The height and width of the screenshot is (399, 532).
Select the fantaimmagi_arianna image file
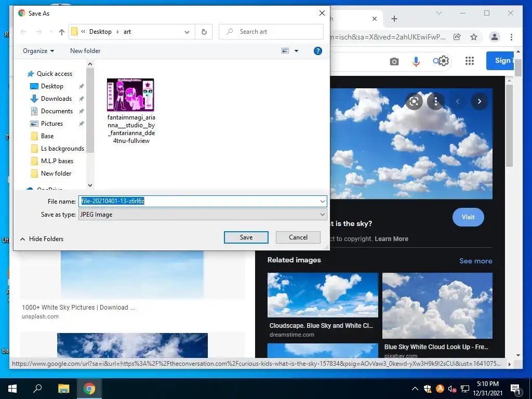(x=131, y=111)
